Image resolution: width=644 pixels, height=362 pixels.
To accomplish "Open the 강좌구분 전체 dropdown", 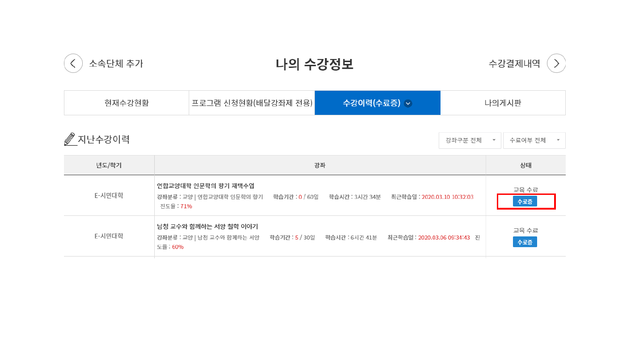I will (x=470, y=140).
